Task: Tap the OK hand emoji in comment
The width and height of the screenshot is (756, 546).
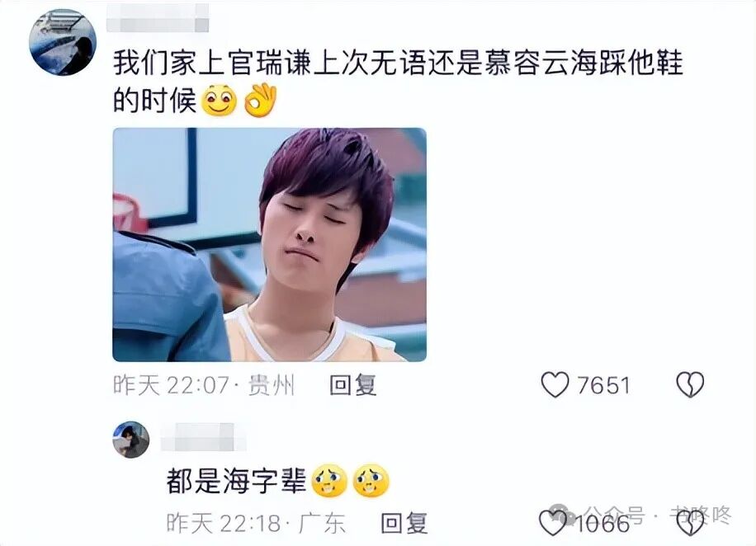Action: coord(260,101)
